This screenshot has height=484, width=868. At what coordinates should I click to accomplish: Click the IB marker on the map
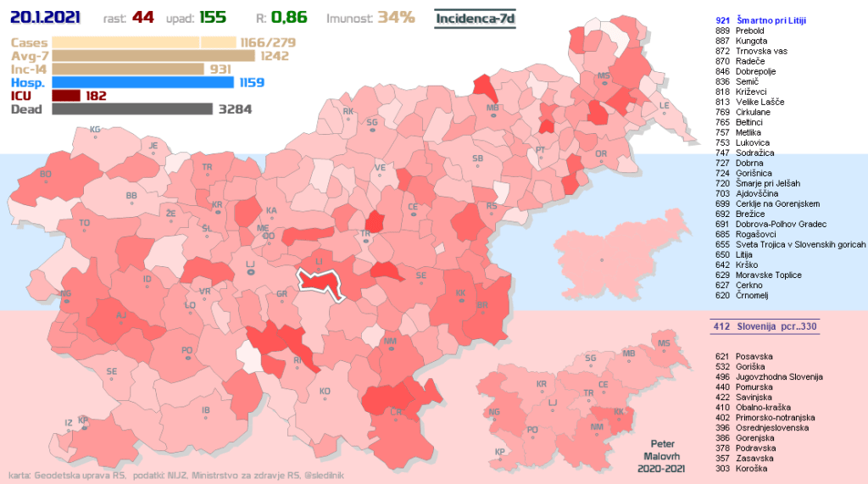pyautogui.click(x=205, y=412)
